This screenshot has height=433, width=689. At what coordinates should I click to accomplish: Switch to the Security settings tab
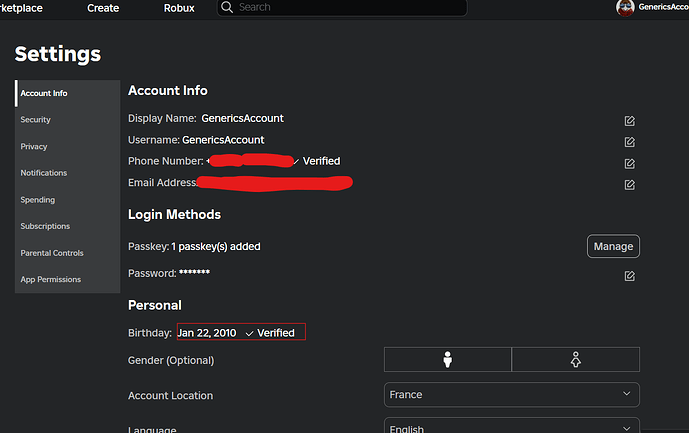tap(36, 120)
